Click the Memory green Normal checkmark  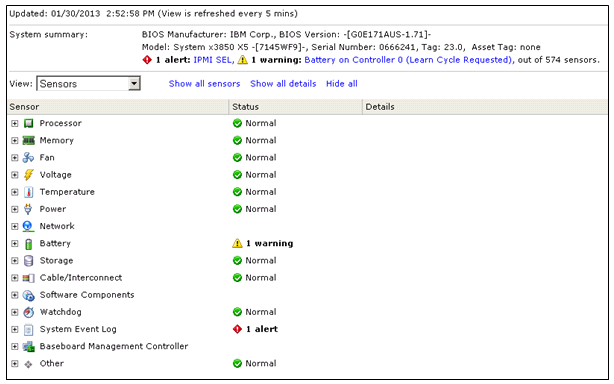(237, 141)
